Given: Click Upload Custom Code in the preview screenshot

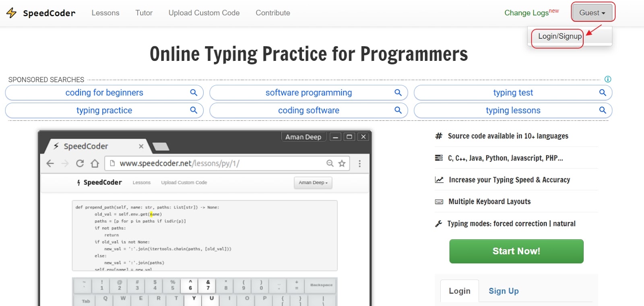Looking at the screenshot, I should point(184,182).
